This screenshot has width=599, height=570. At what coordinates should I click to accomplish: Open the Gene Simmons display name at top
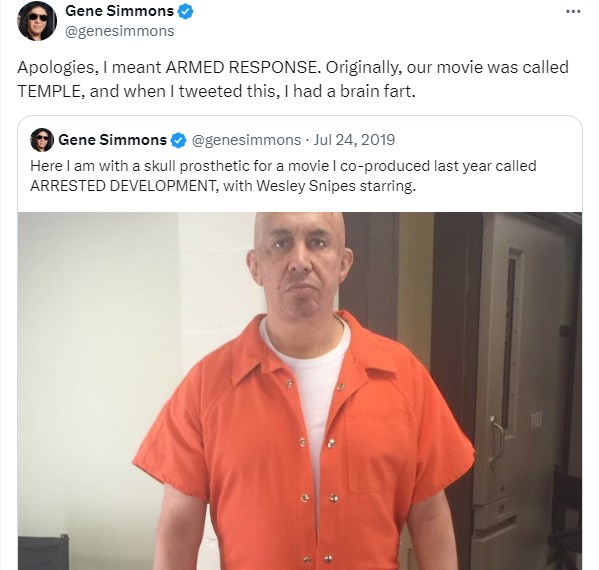coord(120,11)
